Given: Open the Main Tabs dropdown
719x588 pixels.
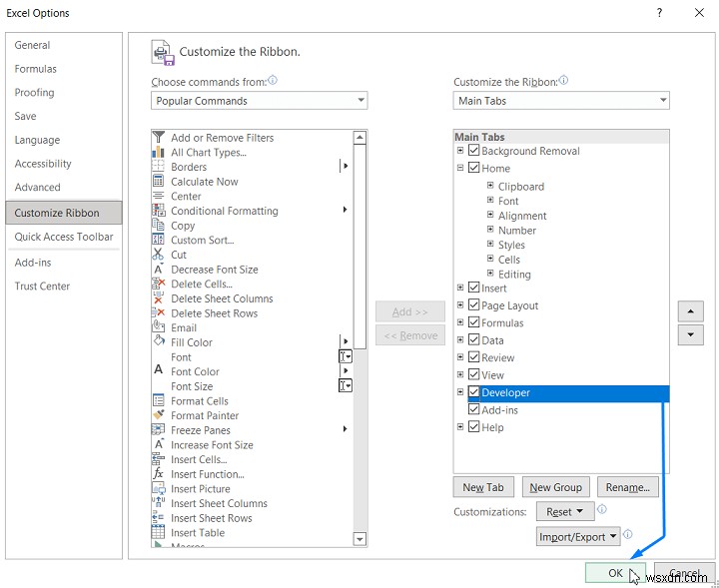Looking at the screenshot, I should [x=561, y=101].
